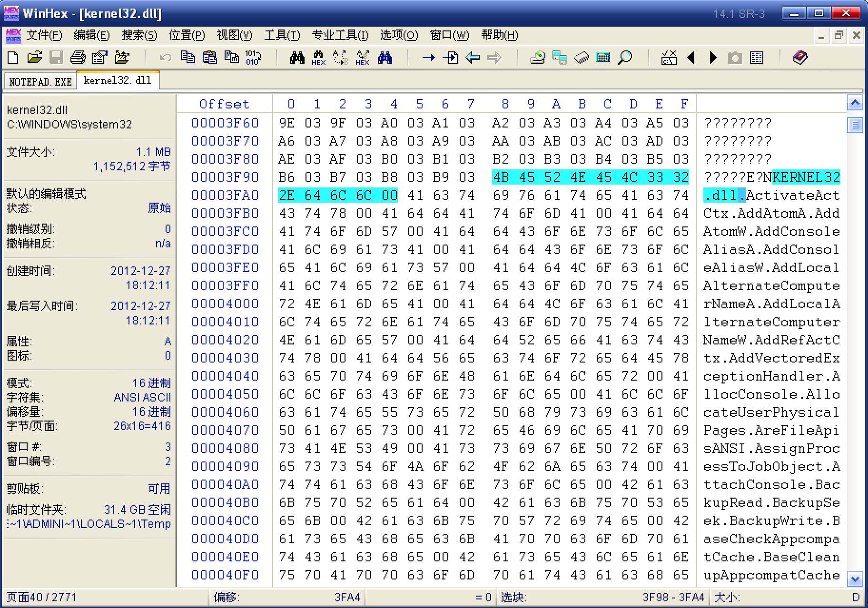Open a file with the yellow folder icon
The image size is (868, 608).
pyautogui.click(x=34, y=58)
